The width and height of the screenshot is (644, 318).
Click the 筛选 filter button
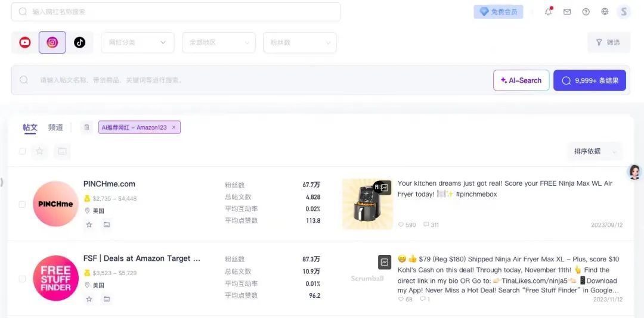point(608,42)
